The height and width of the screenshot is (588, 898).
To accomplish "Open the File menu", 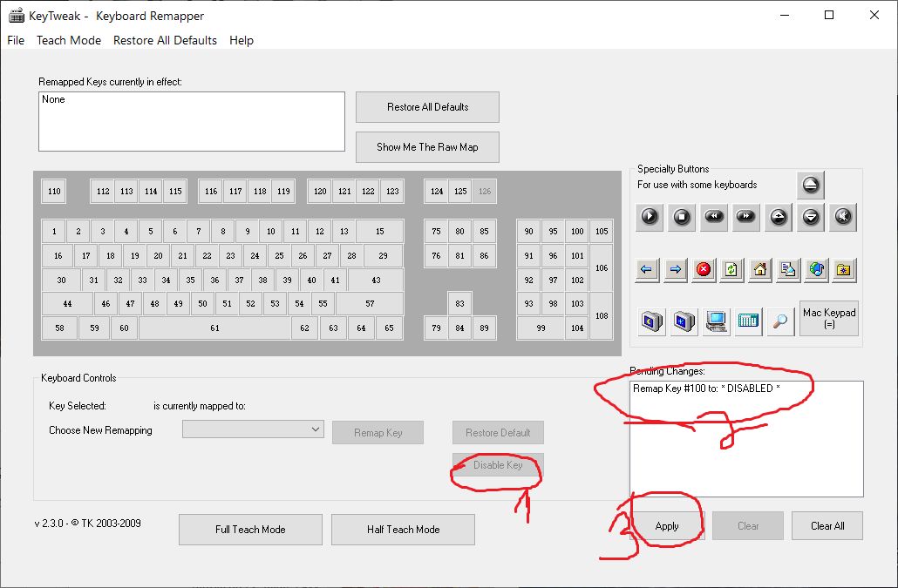I will [x=16, y=40].
